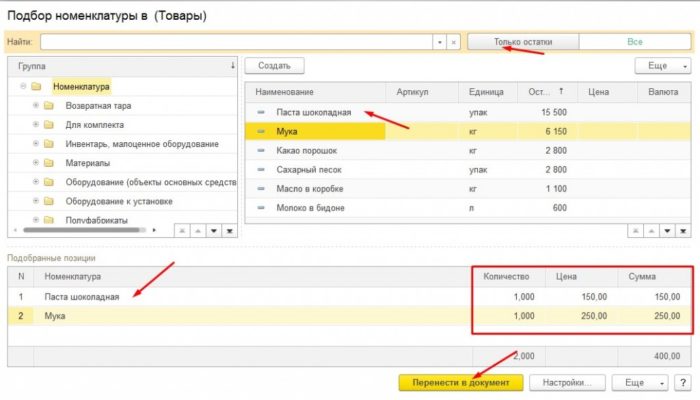Click the Оборудование к установке folder icon
Image resolution: width=700 pixels, height=400 pixels.
click(49, 201)
